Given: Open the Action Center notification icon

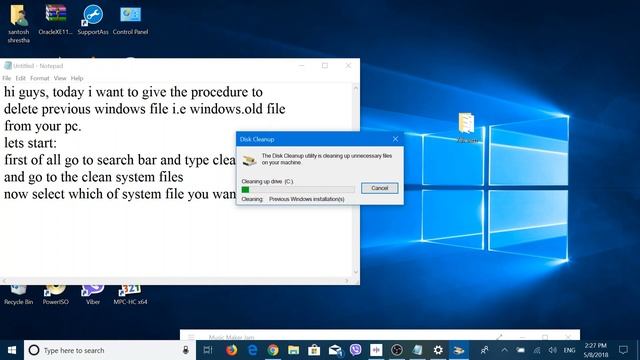Looking at the screenshot, I should [623, 350].
